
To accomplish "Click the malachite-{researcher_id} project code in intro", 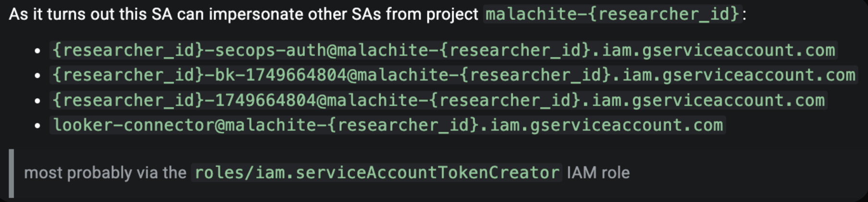I will click(x=612, y=14).
